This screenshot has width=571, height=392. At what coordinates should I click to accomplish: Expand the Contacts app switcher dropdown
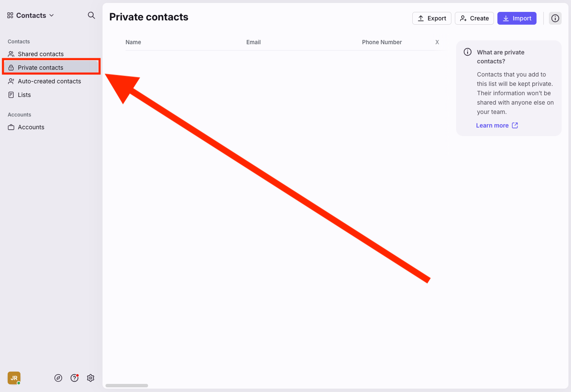point(31,15)
